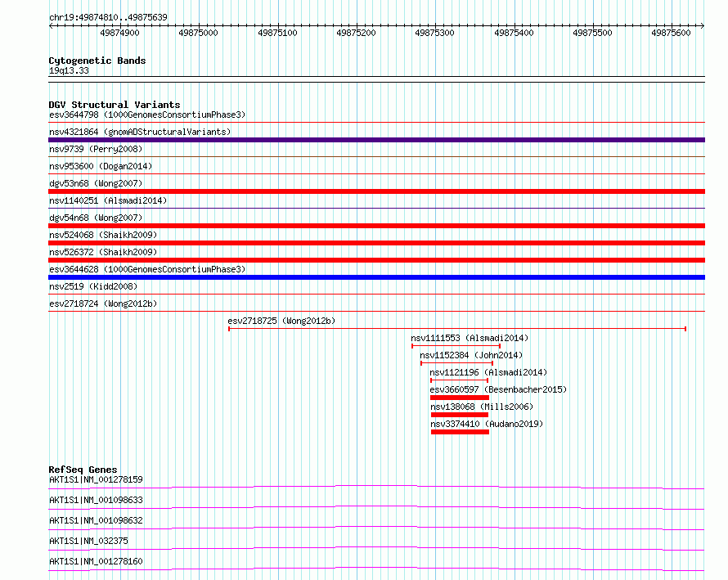Viewport: 728px width, 580px height.
Task: Open variant esv3644798 (1000GenomesConsortiumPhase3)
Action: pyautogui.click(x=147, y=115)
